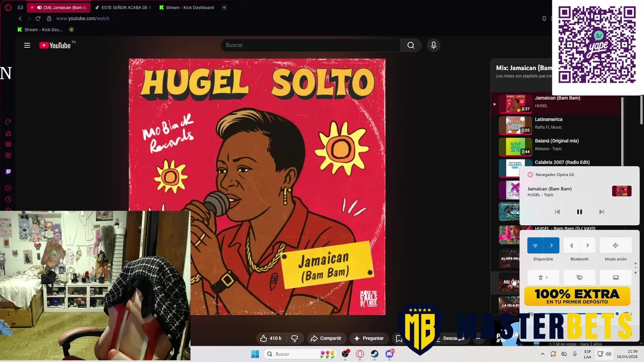
Task: Toggle the cast/project screen quick setting
Action: click(616, 278)
